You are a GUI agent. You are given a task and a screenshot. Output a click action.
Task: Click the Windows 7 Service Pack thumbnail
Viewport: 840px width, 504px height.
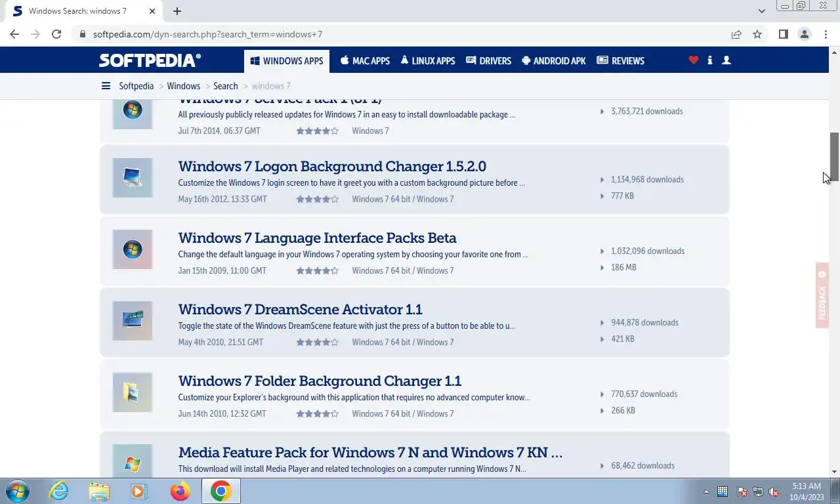(x=133, y=114)
